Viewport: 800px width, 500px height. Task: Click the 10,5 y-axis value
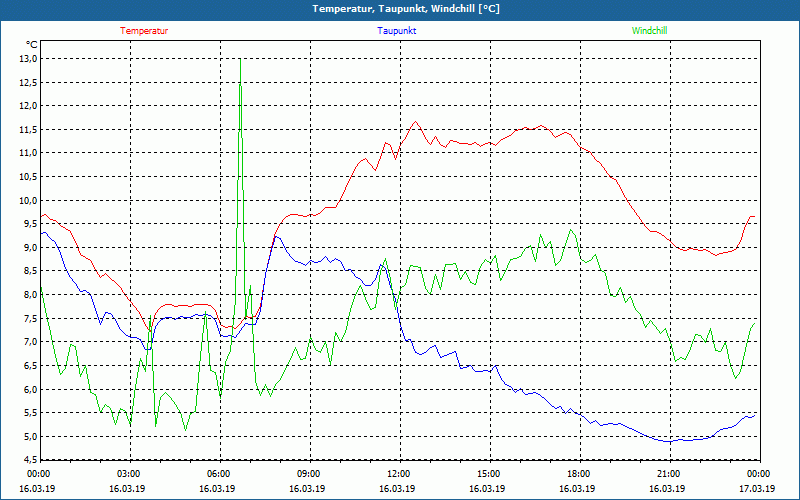[x=28, y=177]
